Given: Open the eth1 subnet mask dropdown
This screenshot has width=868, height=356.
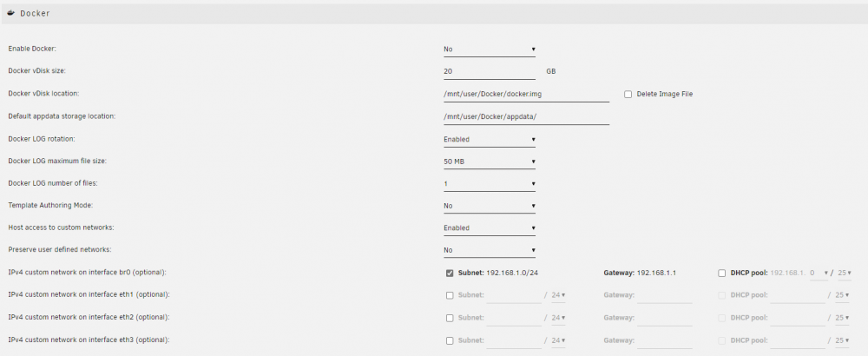Looking at the screenshot, I should (x=558, y=295).
